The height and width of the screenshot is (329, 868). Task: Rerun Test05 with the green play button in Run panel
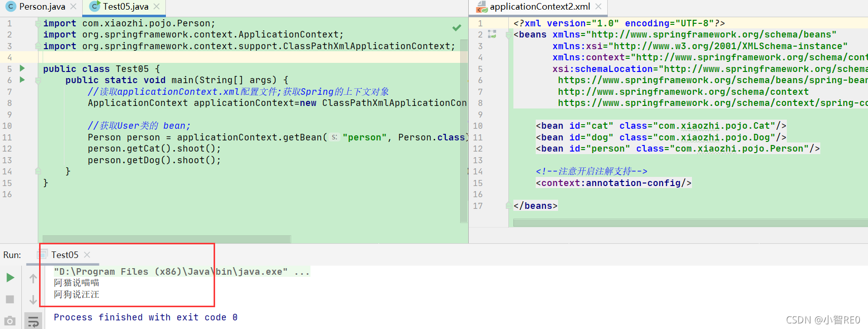pyautogui.click(x=10, y=277)
